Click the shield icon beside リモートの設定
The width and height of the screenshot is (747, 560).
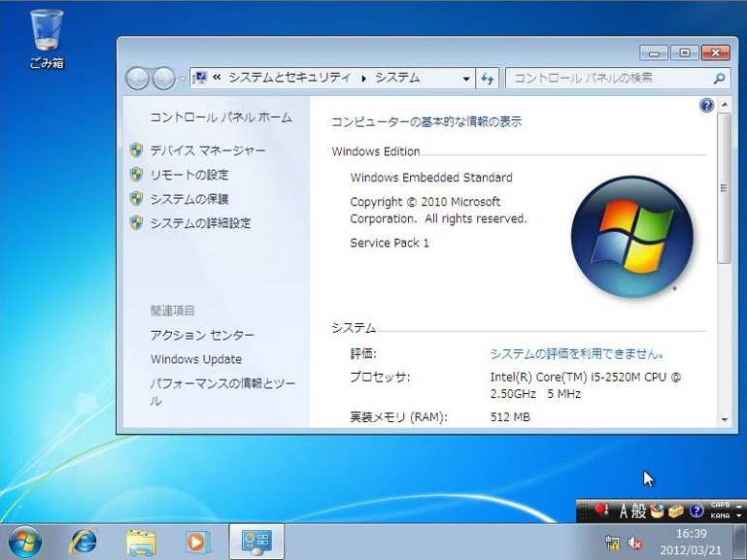tap(136, 175)
